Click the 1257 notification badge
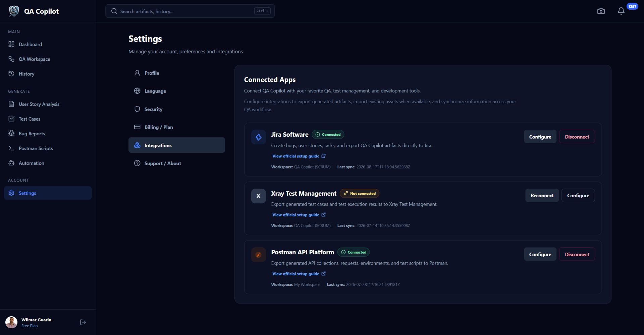The image size is (644, 335). tap(632, 6)
